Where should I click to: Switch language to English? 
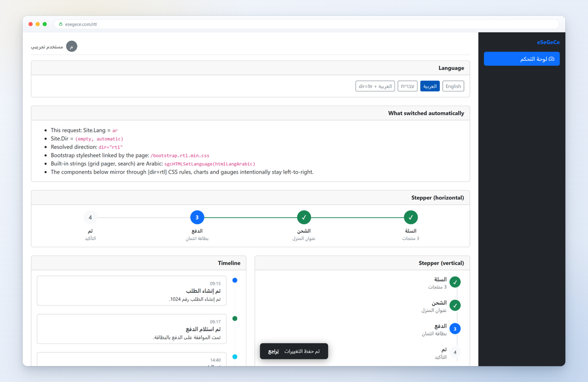pos(453,86)
